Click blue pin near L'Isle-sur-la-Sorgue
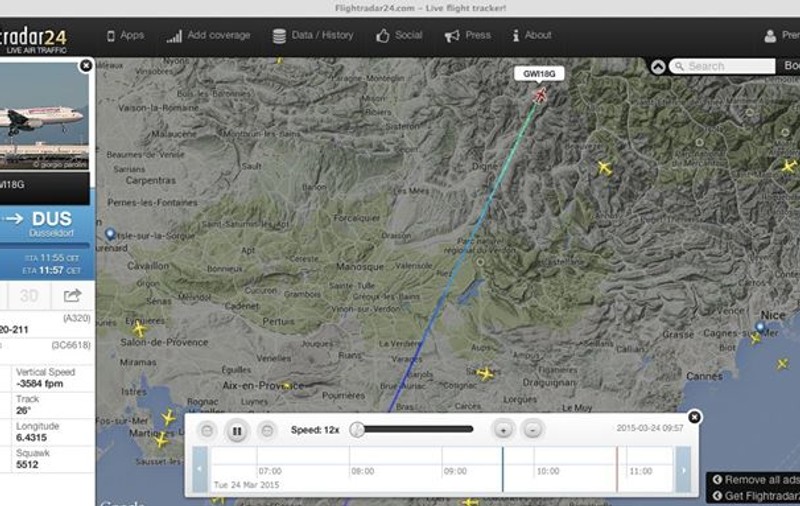This screenshot has height=506, width=800. click(x=110, y=234)
